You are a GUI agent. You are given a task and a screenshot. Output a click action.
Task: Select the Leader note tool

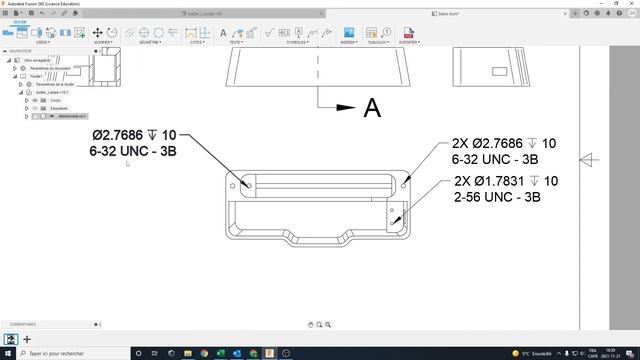click(237, 33)
